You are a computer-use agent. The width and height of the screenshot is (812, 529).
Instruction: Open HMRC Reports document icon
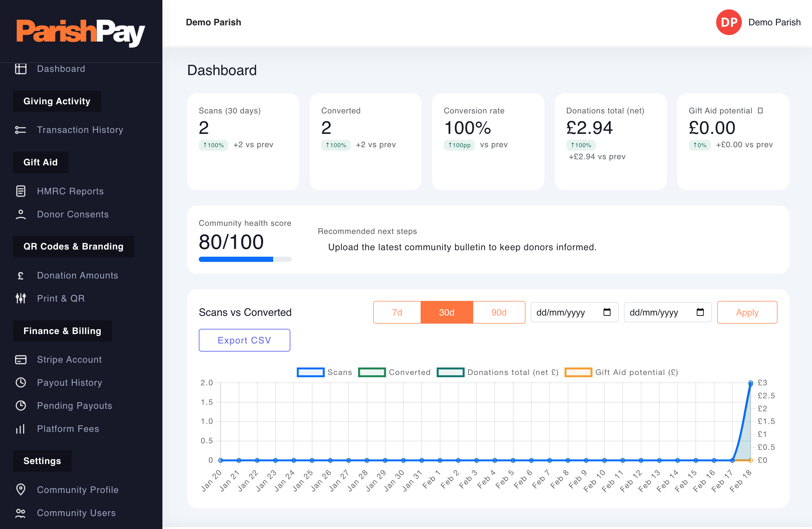tap(21, 191)
